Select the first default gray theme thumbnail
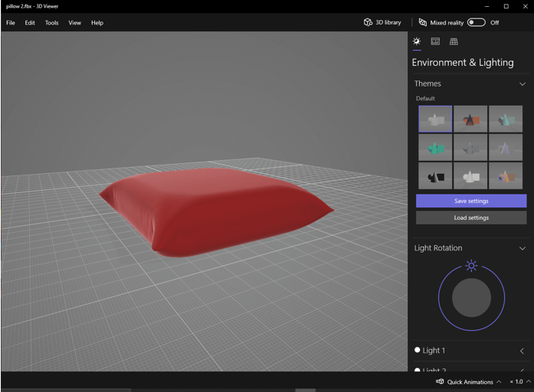The image size is (534, 392). click(435, 119)
